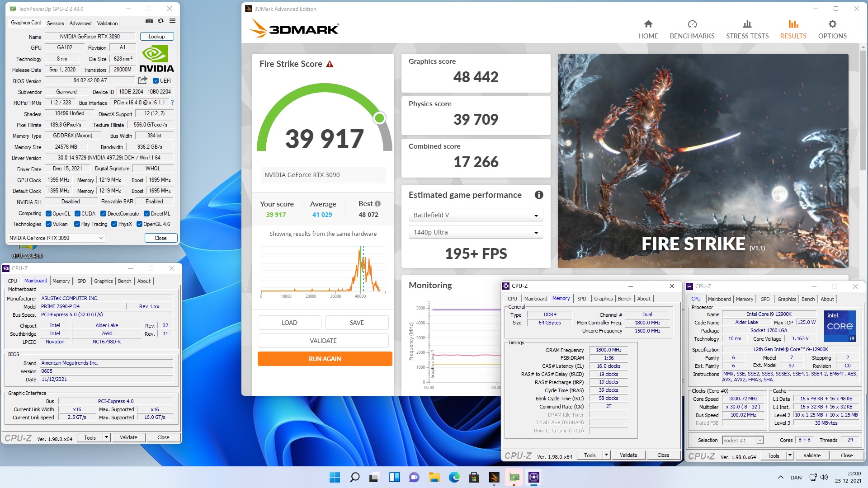Open Tools dropdown arrow in Mainboard CPU-Z

pos(106,437)
